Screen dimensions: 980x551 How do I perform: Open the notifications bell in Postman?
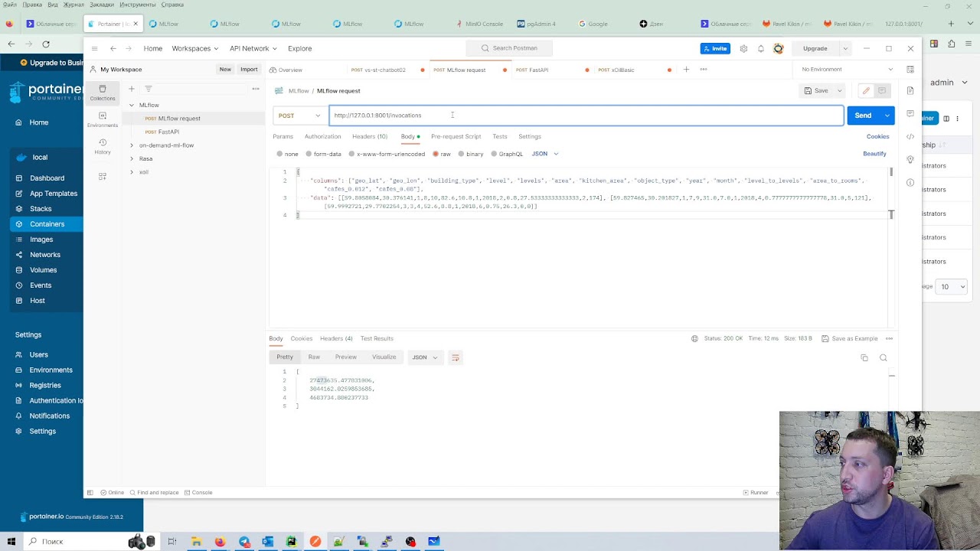[761, 48]
